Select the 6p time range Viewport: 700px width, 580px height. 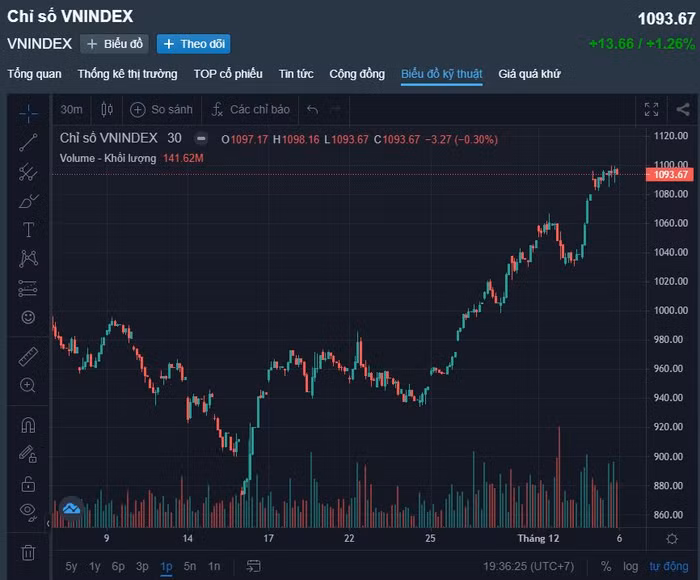tap(118, 566)
